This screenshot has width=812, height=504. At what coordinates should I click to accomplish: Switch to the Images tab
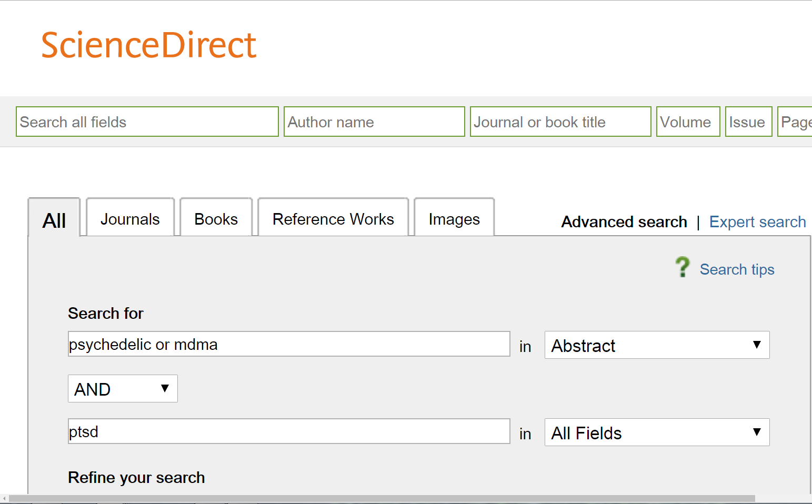pos(454,217)
